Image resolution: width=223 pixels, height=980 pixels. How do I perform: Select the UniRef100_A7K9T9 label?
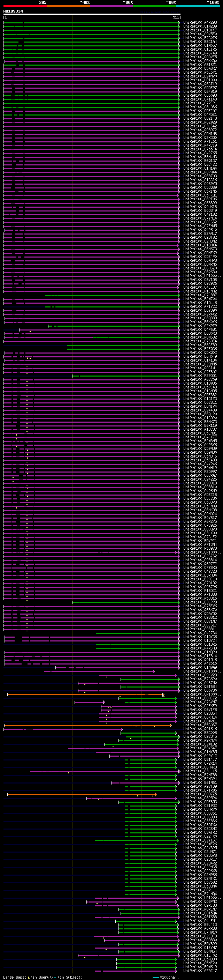click(x=200, y=326)
